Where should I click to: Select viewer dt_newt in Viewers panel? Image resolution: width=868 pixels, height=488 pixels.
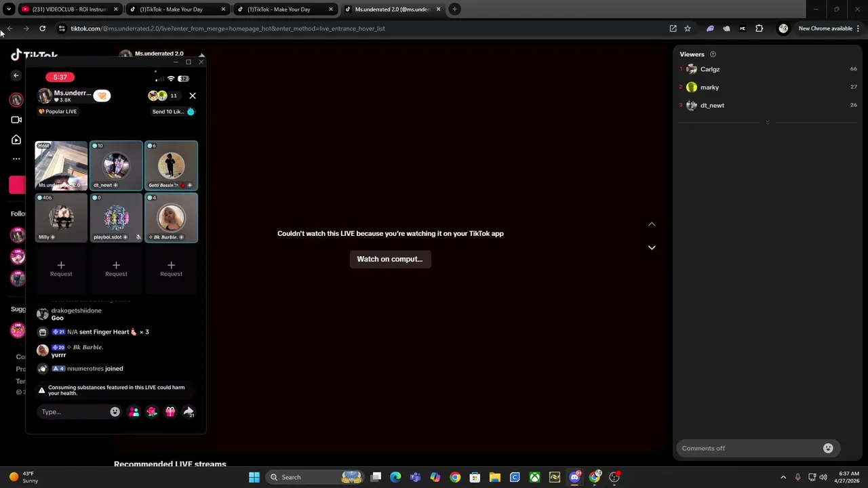[768, 105]
